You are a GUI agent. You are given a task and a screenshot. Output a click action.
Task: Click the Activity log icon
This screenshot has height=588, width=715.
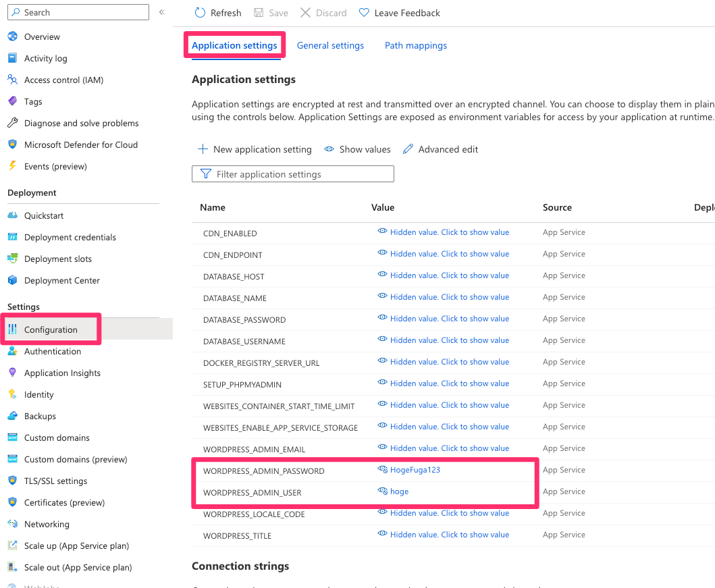pos(12,58)
